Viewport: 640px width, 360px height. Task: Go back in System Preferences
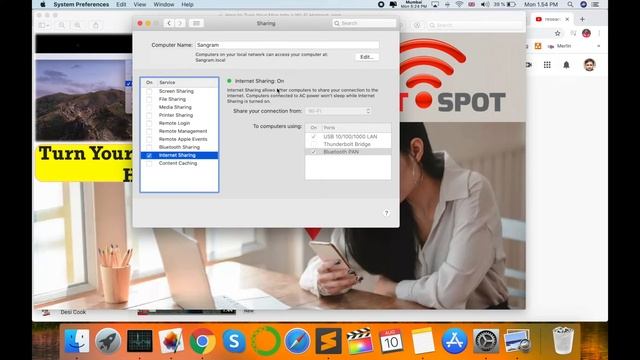169,23
